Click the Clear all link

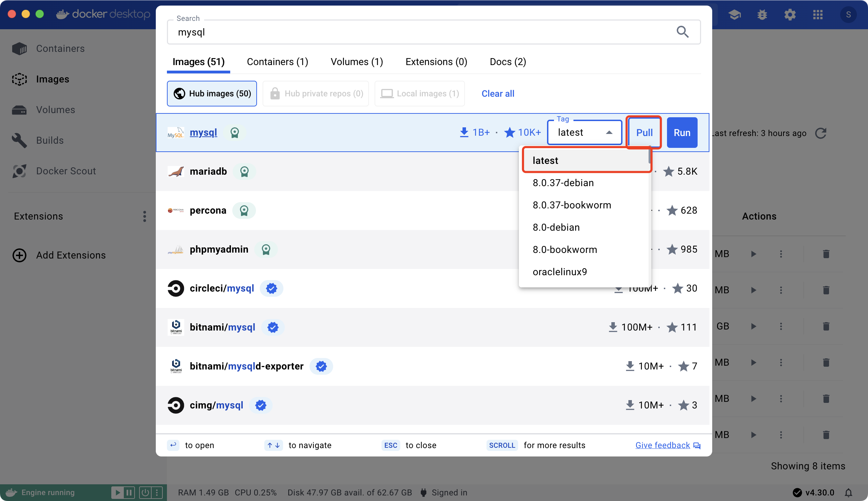(498, 94)
